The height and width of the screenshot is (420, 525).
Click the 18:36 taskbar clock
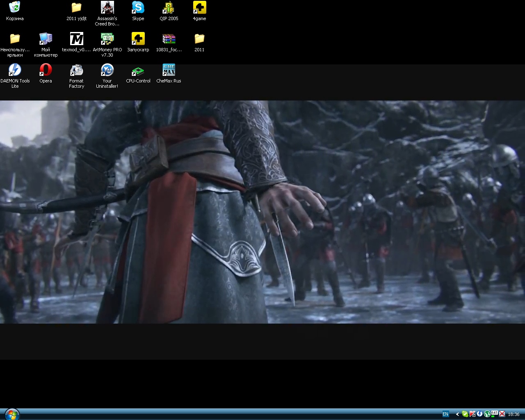click(514, 414)
